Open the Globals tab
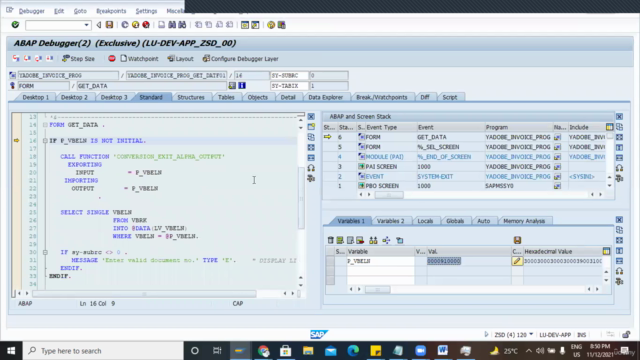640x360 pixels. 455,221
